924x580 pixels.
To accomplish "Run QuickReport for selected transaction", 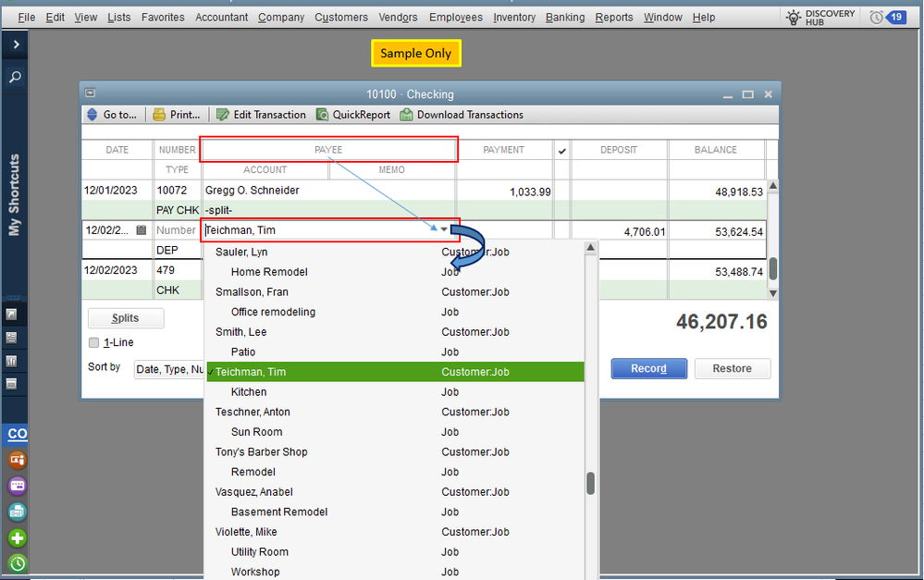I will [353, 115].
